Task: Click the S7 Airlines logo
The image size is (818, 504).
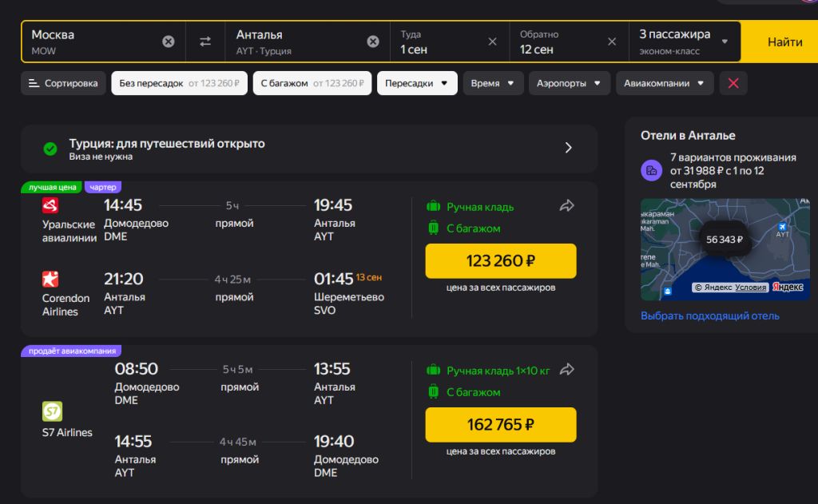Action: point(52,411)
